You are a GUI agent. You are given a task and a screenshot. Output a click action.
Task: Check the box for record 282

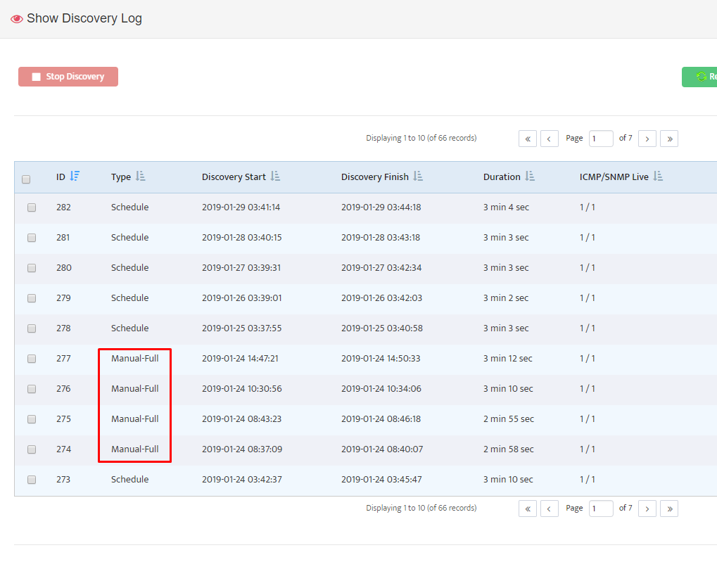(32, 207)
